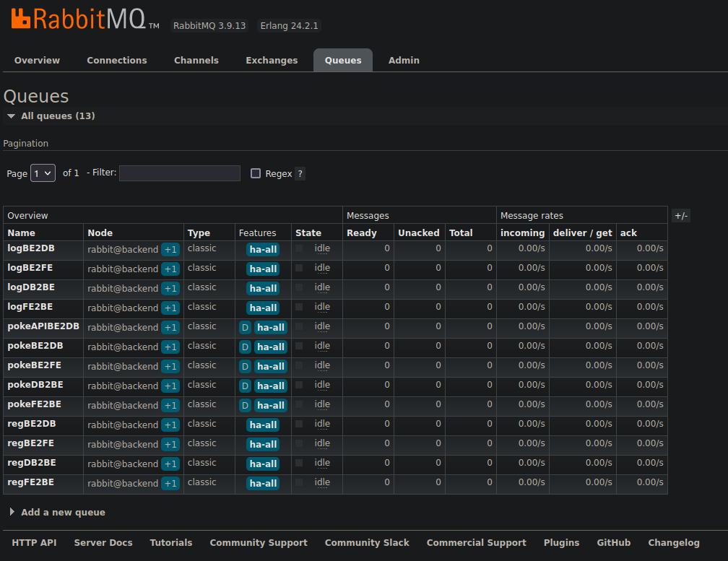This screenshot has width=728, height=561.
Task: Click the ha-all policy badge for logBE2DB
Action: 263,250
